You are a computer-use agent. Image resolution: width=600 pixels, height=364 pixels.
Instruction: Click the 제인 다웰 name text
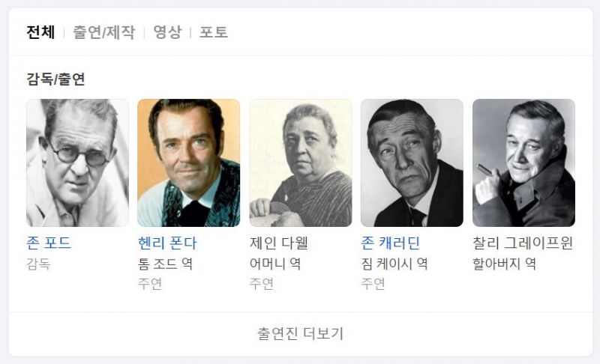coord(279,243)
